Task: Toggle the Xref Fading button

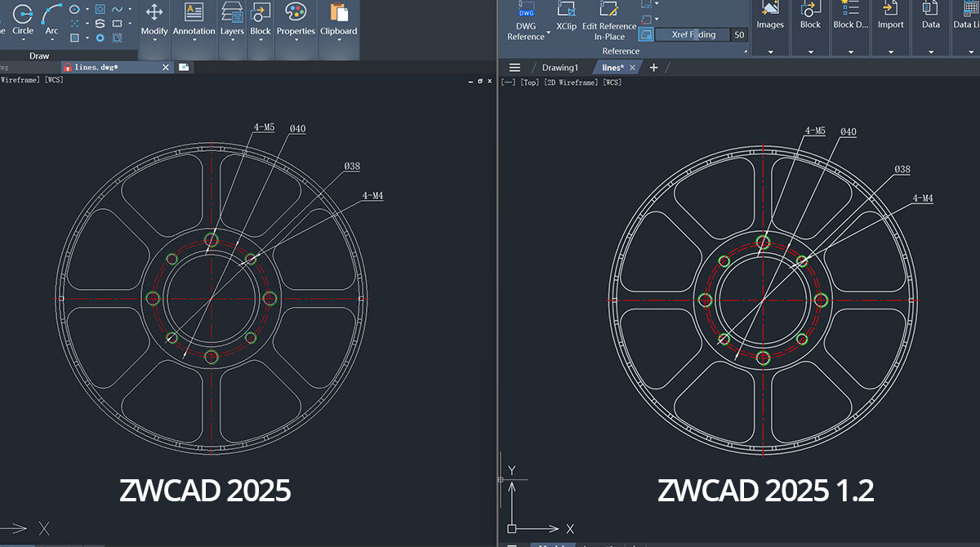Action: tap(646, 34)
